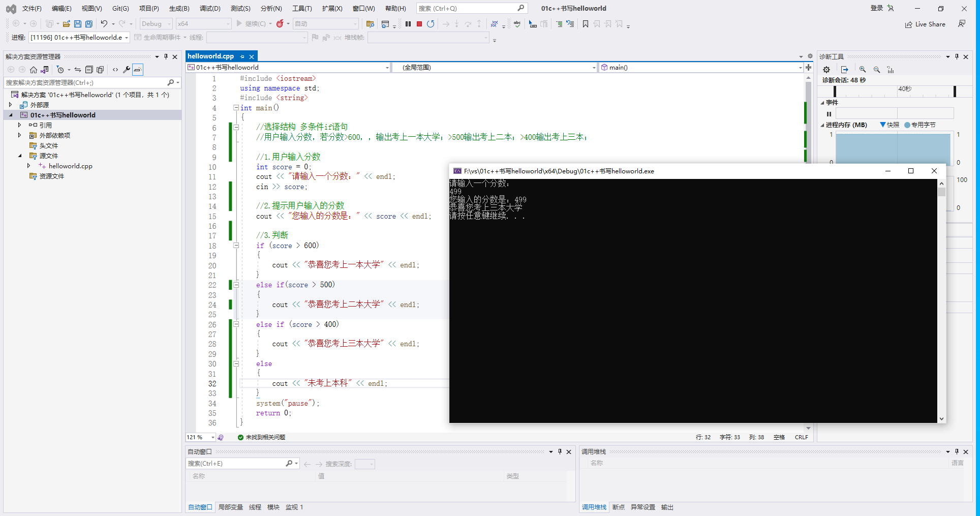Expand the 外部依赖项 tree node

(x=19, y=135)
